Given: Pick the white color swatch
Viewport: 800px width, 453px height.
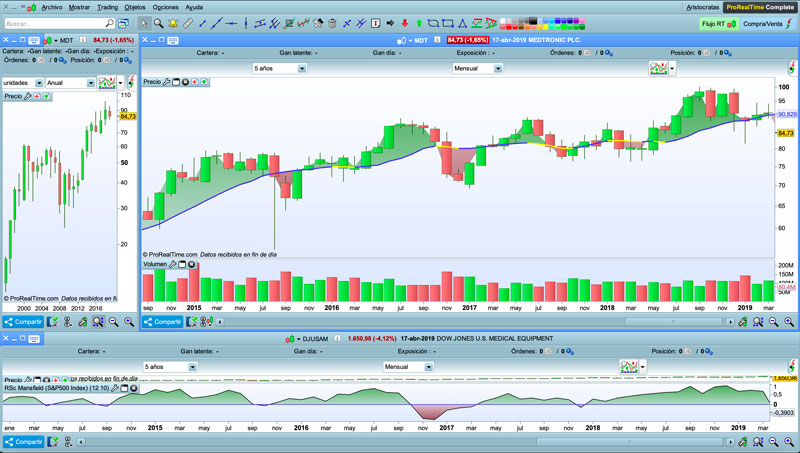Looking at the screenshot, I should [x=503, y=21].
